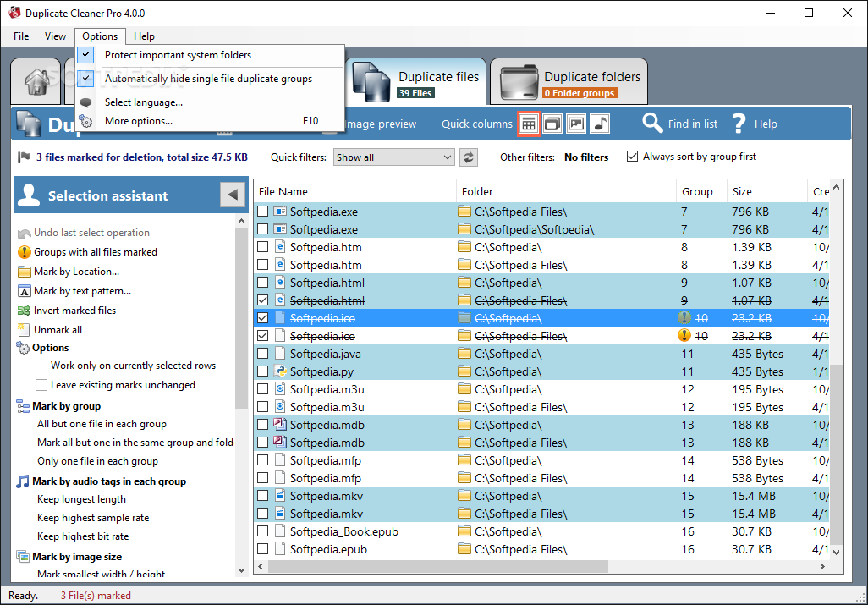The image size is (868, 605).
Task: Click the Mark by audio tags music icon
Action: point(23,481)
